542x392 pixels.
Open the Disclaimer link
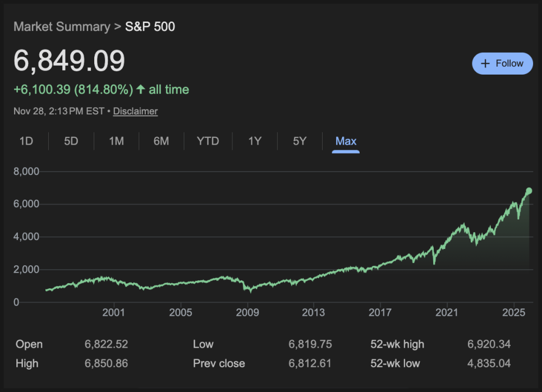[135, 111]
